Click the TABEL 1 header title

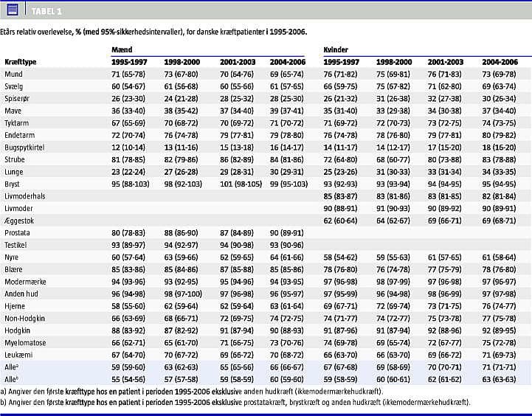[46, 10]
